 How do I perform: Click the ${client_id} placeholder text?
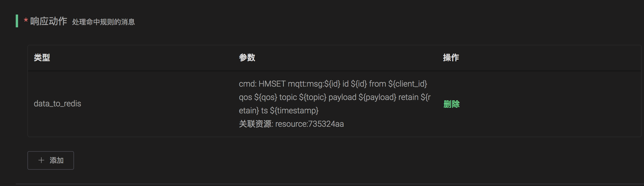[x=408, y=84]
